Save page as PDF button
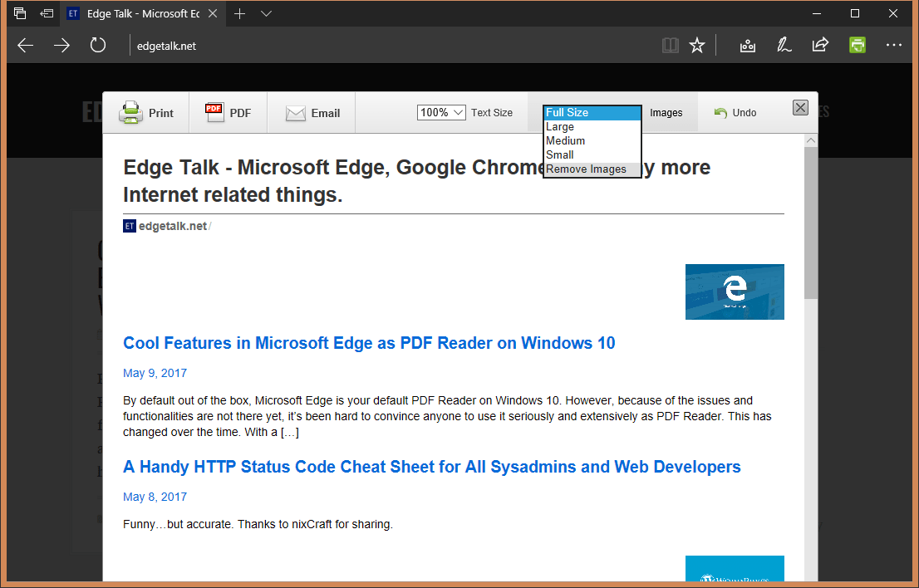This screenshot has height=588, width=919. click(x=228, y=112)
